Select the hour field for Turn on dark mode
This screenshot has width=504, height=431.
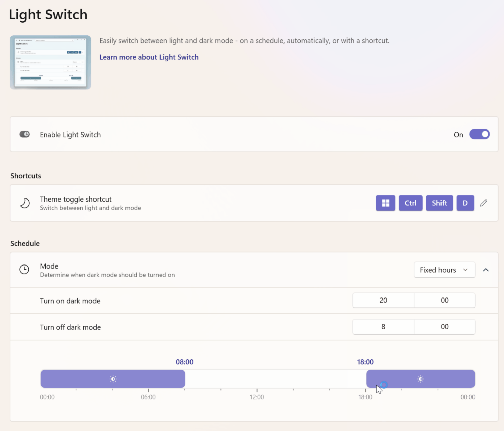tap(383, 300)
